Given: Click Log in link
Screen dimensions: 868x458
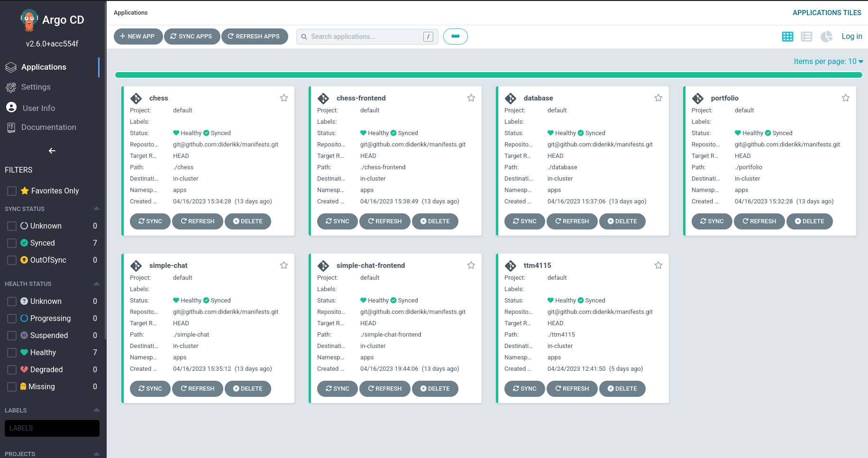Looking at the screenshot, I should (x=852, y=37).
